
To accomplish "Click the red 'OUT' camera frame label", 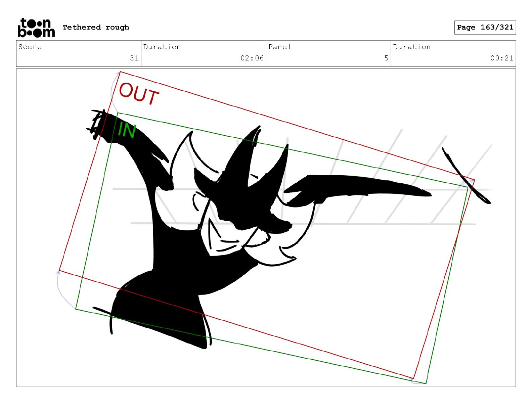I will (139, 94).
